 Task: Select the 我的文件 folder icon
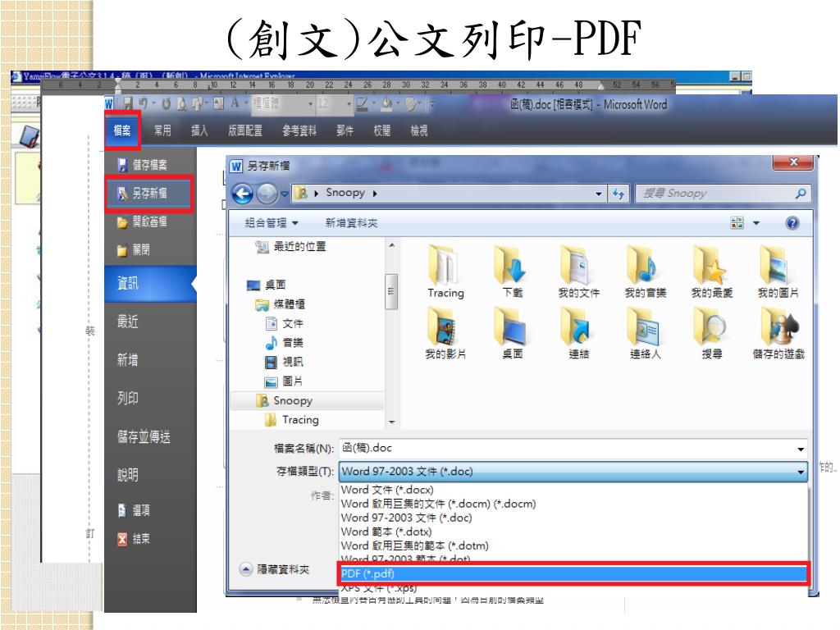[x=578, y=272]
